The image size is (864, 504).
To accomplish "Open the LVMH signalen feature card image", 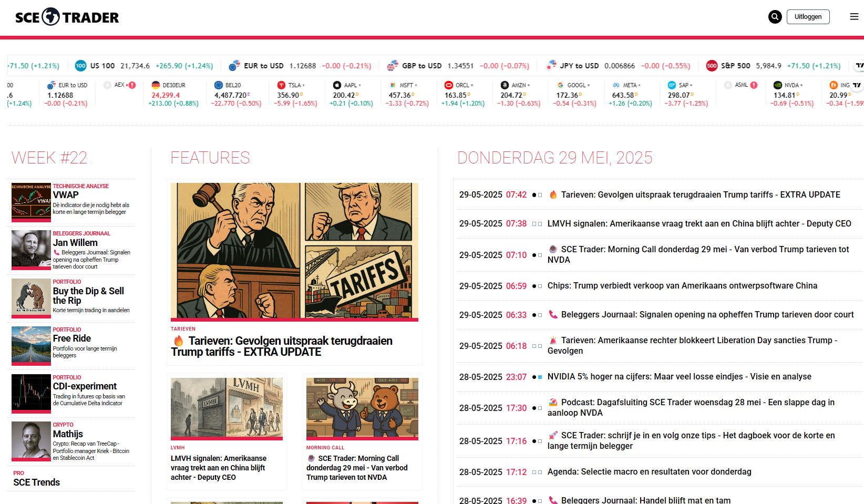I will pyautogui.click(x=227, y=409).
